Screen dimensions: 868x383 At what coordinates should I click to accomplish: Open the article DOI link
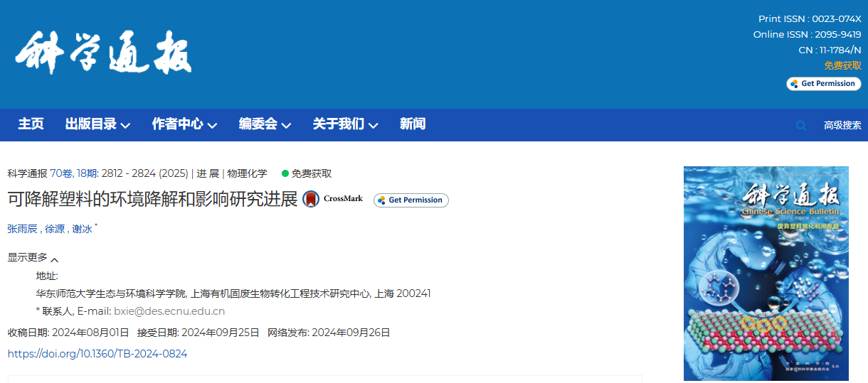click(97, 353)
